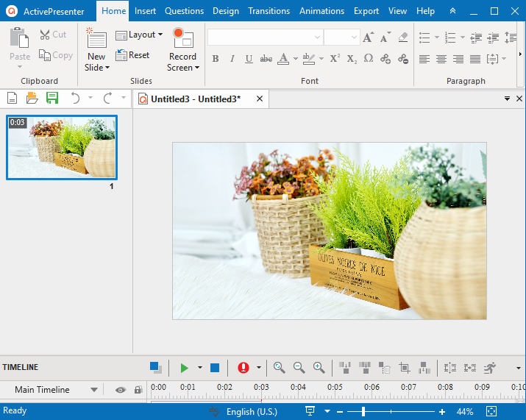Click decrease indent icon
Viewport: 526px width, 420px height.
click(476, 38)
